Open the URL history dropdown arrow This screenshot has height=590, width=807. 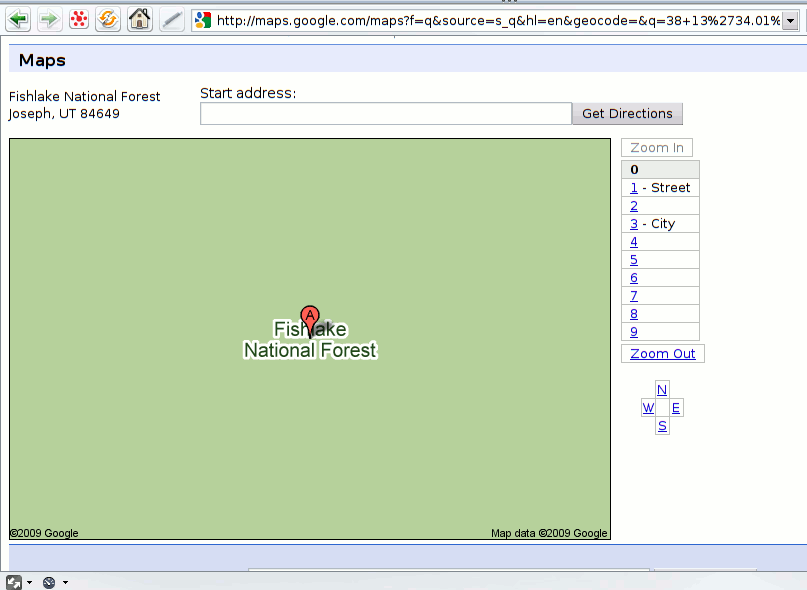pos(792,20)
